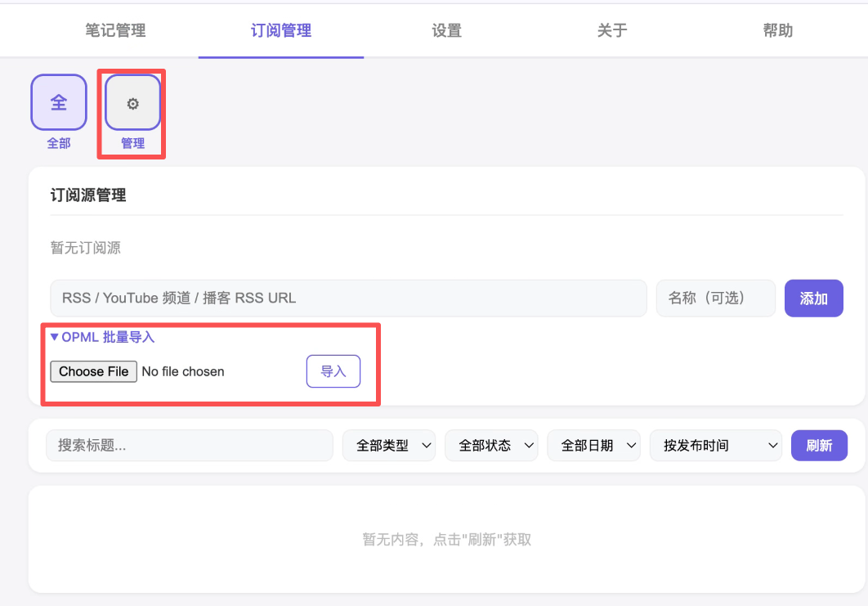Screen dimensions: 868x606
Task: Focus the RSS / YouTube URL input field
Action: click(x=348, y=299)
